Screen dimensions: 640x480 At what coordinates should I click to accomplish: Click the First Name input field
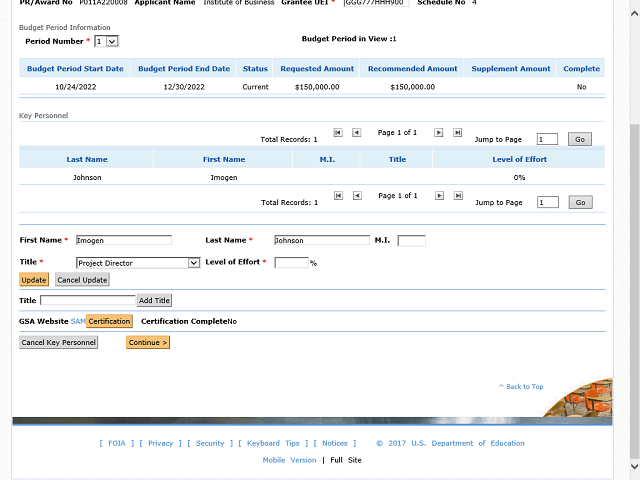tap(124, 240)
